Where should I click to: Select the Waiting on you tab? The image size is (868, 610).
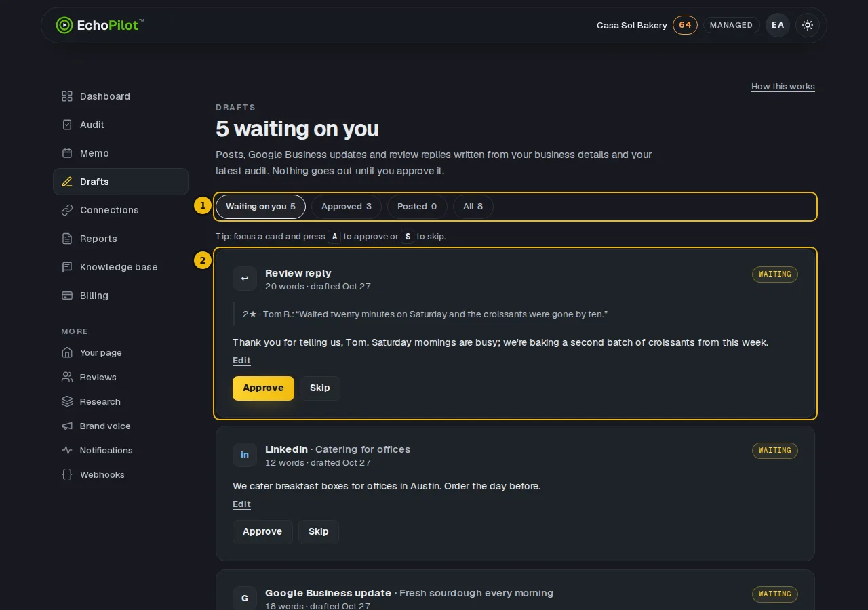pos(261,207)
